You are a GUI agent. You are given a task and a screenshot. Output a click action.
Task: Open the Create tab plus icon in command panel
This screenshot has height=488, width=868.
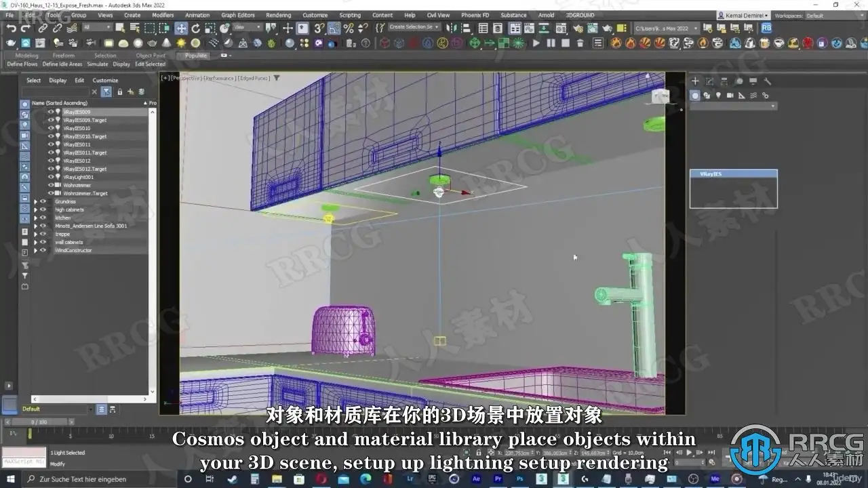pyautogui.click(x=695, y=81)
